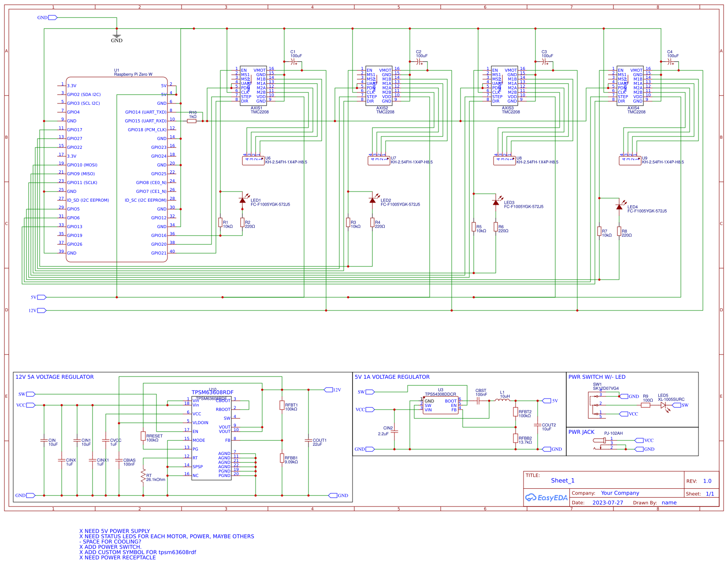The image size is (728, 565).
Task: Click the date field 2023-07-27
Action: (x=608, y=502)
